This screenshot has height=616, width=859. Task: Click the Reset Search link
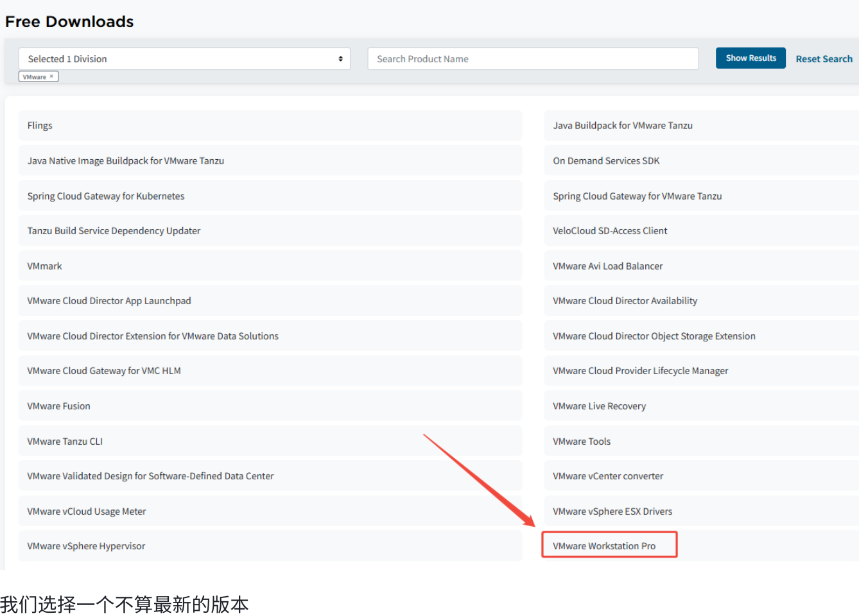pos(824,59)
